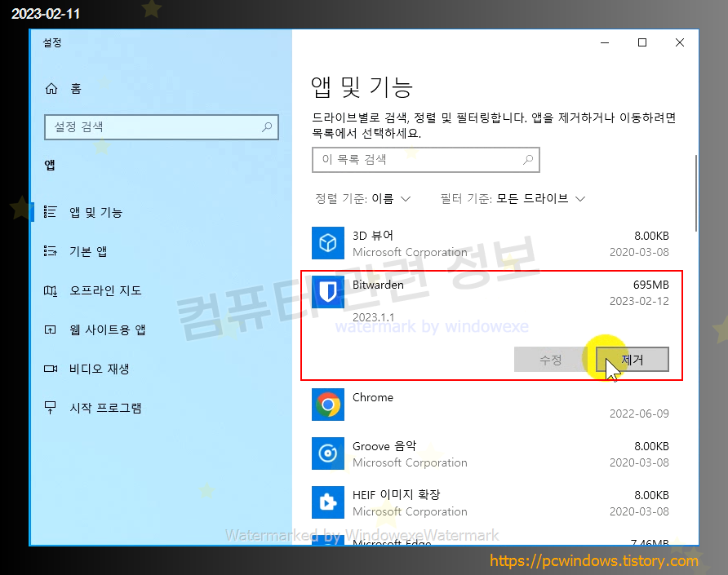The image size is (728, 575).
Task: Click the Bitwarden shield icon
Action: pos(328,292)
